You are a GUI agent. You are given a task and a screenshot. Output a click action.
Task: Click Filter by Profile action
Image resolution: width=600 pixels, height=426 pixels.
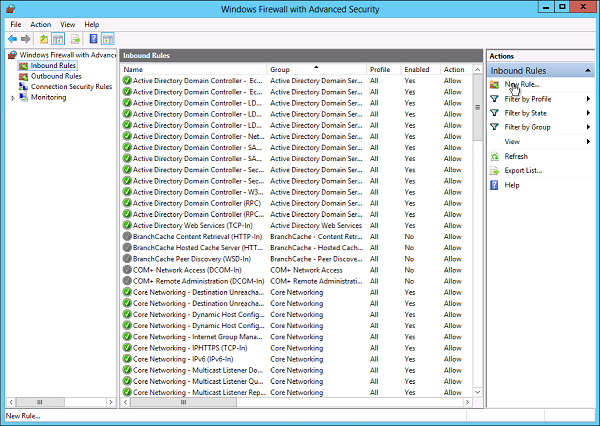[528, 99]
